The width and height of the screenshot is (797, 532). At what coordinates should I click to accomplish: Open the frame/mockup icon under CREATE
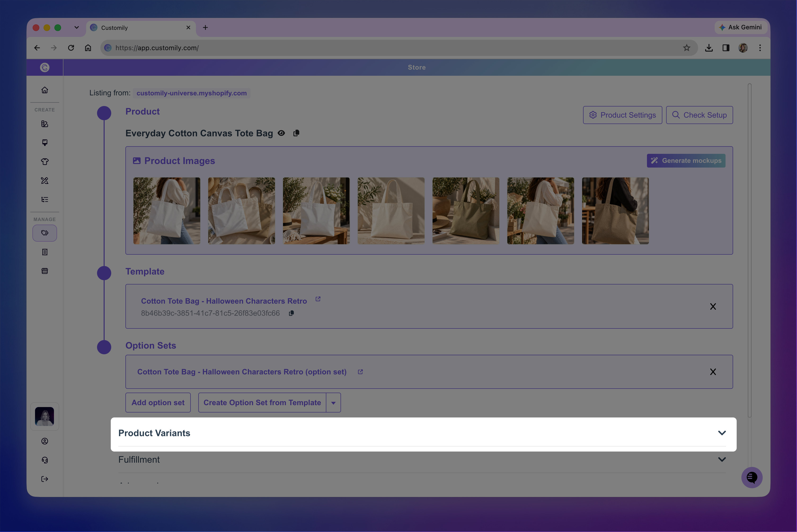coord(44,142)
